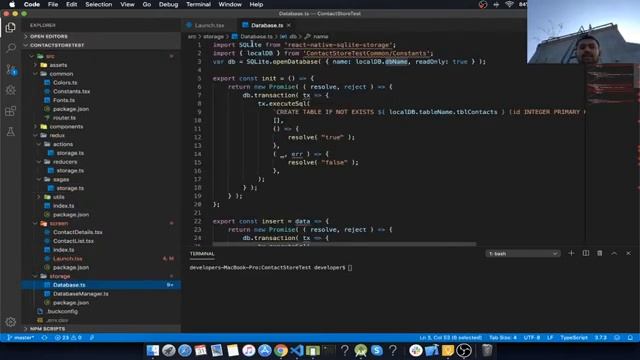Click the synchronize changes icon in status bar
This screenshot has width=640, height=360.
click(44, 338)
